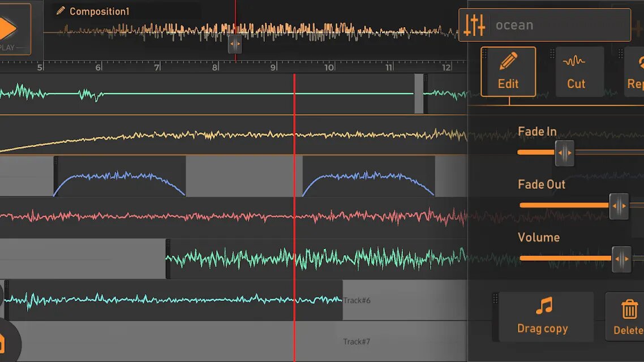
Task: Select the cyan clip on Track#6
Action: [x=173, y=300]
